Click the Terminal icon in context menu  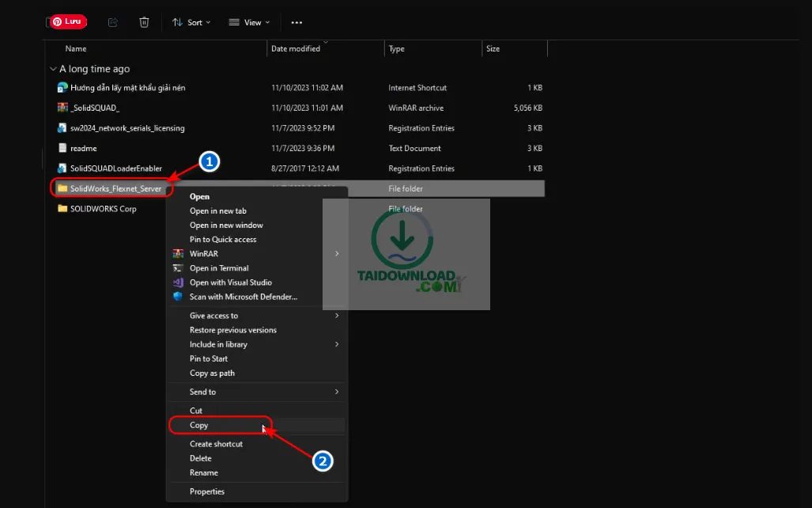coord(178,268)
